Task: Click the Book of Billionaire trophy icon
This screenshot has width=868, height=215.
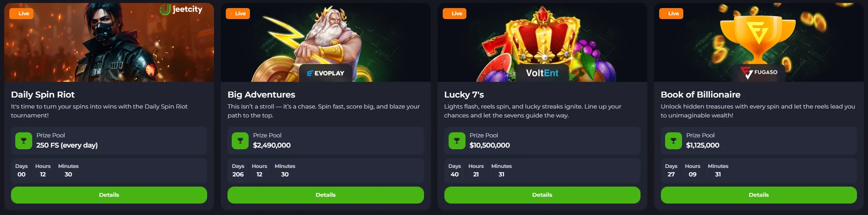Action: coord(673,141)
